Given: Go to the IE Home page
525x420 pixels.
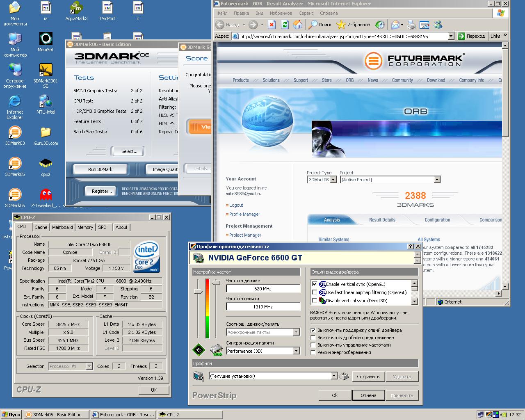Looking at the screenshot, I should click(x=298, y=25).
